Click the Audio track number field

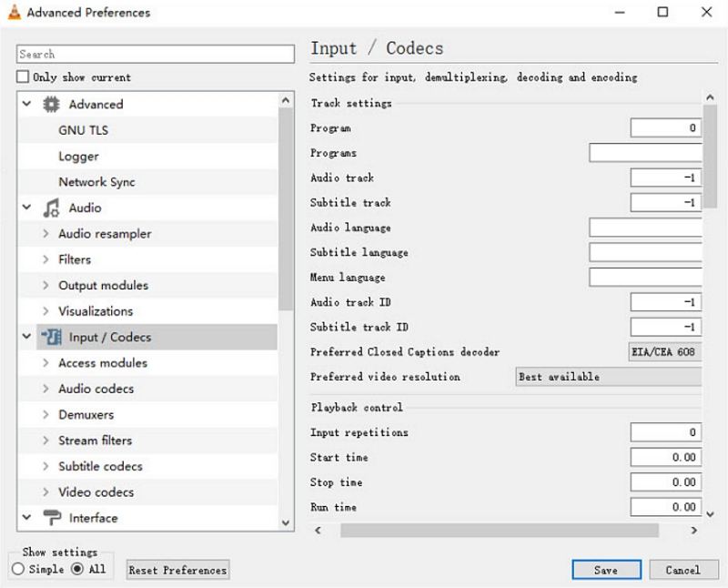point(666,177)
